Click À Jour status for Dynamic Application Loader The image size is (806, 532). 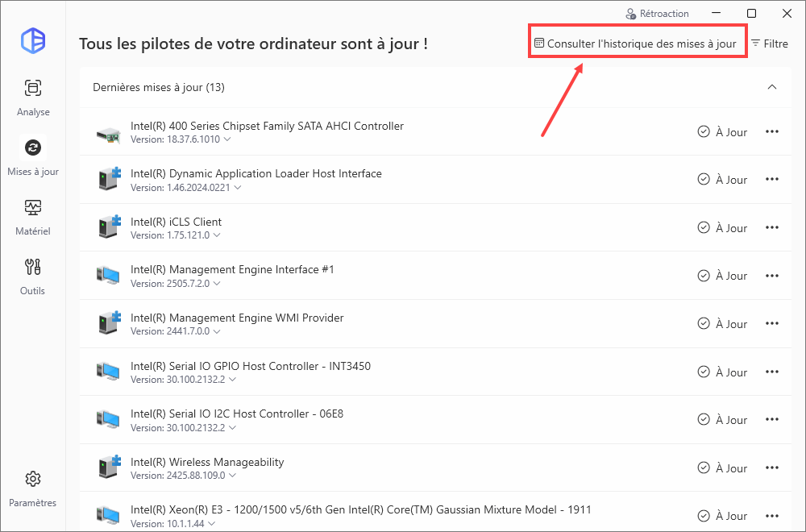click(722, 180)
